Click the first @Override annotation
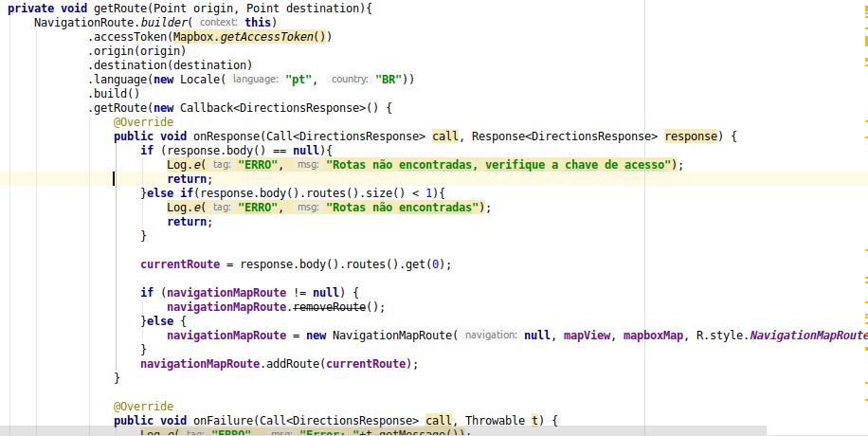Image resolution: width=868 pixels, height=436 pixels. pos(143,122)
